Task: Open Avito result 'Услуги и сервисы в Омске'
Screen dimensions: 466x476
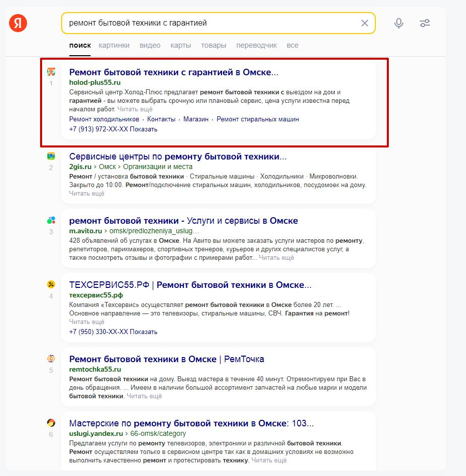Action: (x=183, y=221)
